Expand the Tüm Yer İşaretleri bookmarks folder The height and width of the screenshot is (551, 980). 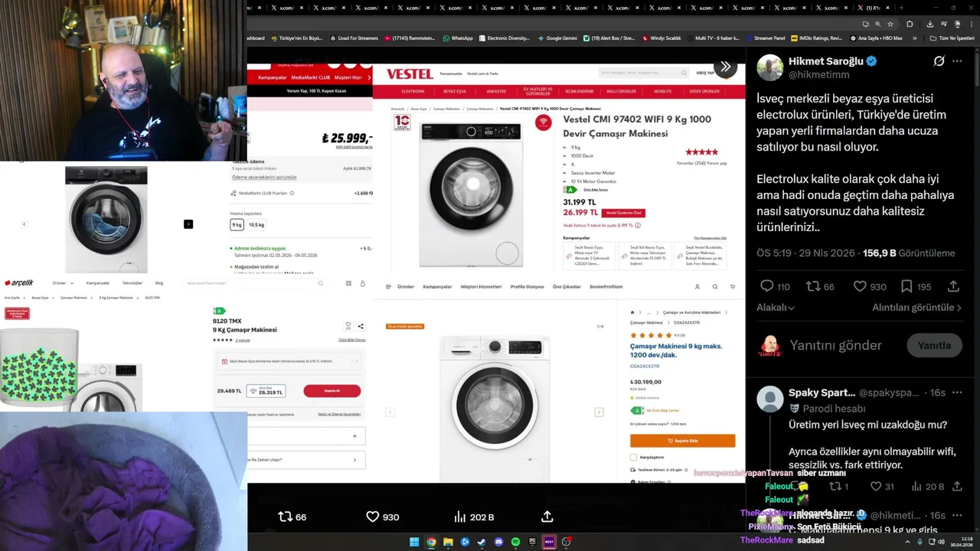click(952, 38)
